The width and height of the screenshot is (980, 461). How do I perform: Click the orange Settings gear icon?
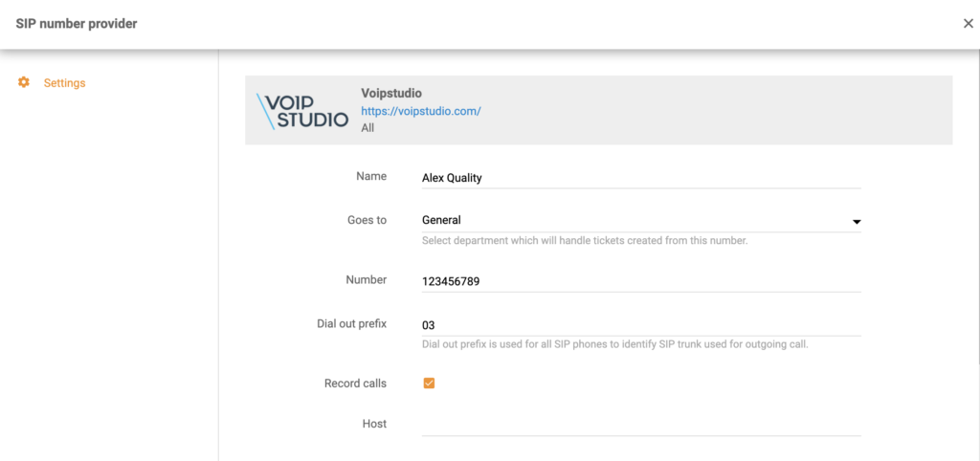pos(24,83)
